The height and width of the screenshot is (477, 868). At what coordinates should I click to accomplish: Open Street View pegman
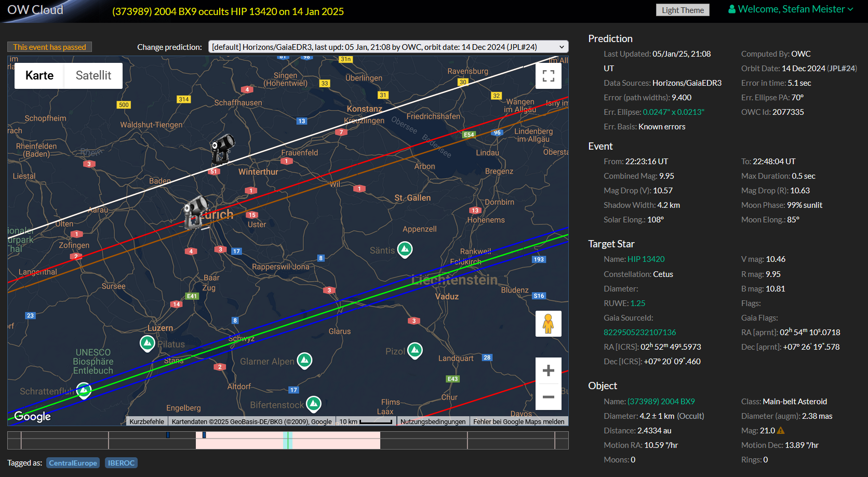click(x=549, y=324)
